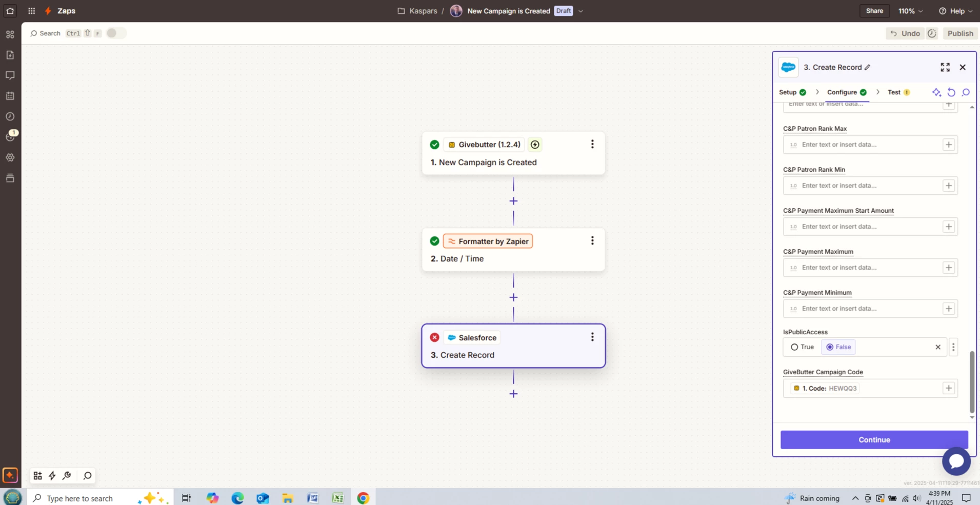Click the Undo button
The height and width of the screenshot is (505, 980).
click(x=905, y=33)
